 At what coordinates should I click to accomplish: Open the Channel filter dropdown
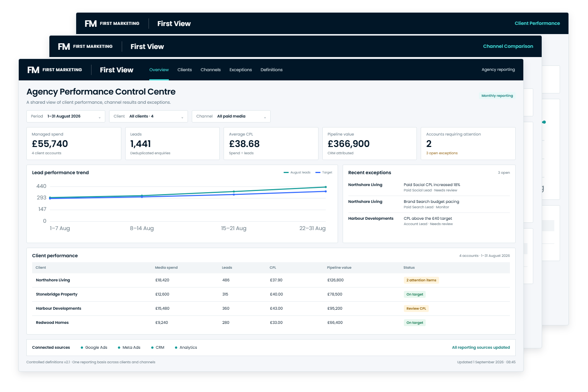[x=231, y=116]
